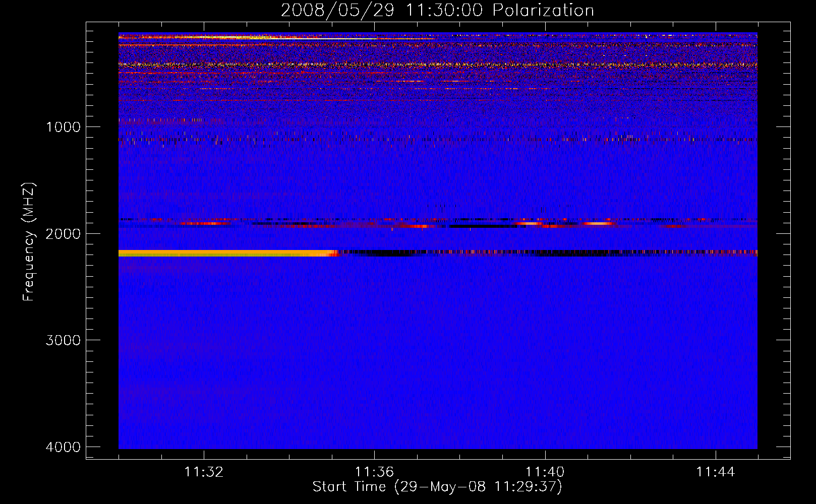Click the 2000 frequency tick label
The height and width of the screenshot is (504, 816).
coord(63,233)
